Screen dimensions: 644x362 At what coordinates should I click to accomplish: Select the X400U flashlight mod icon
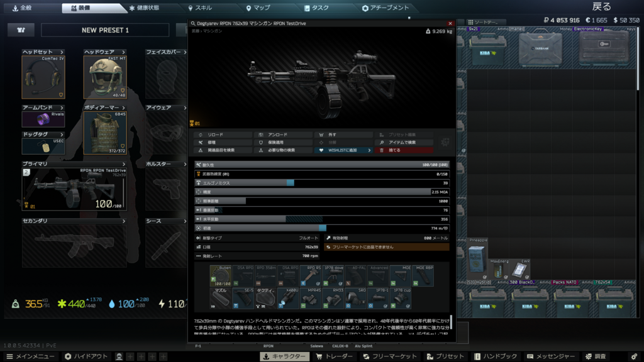point(287,298)
